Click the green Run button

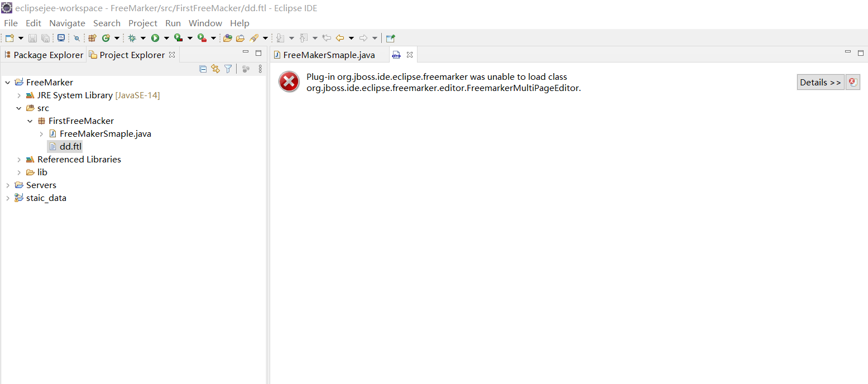[x=155, y=38]
